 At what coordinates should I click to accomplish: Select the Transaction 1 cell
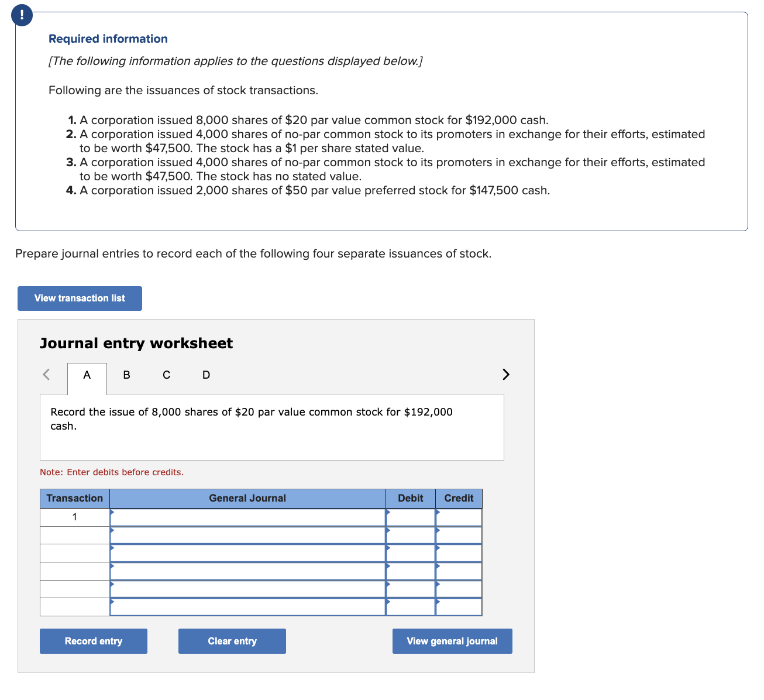click(x=74, y=517)
